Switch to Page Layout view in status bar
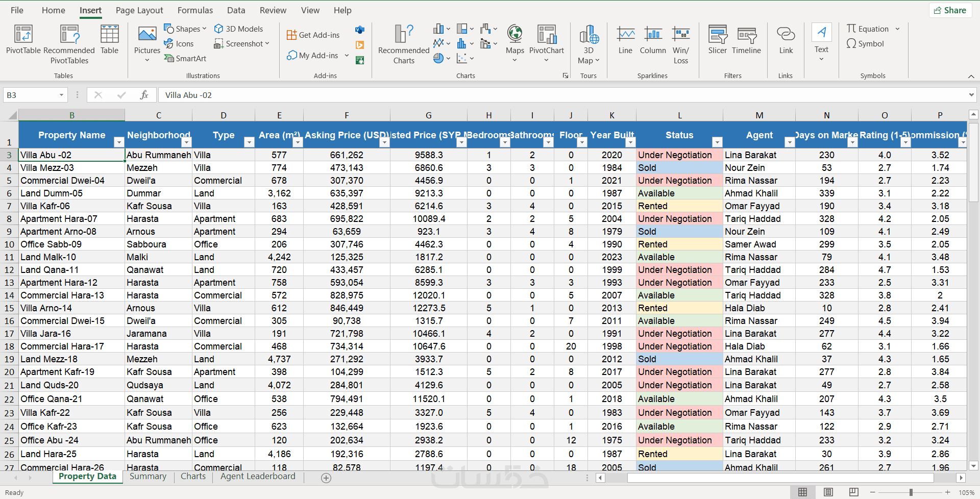The height and width of the screenshot is (499, 980). (828, 492)
